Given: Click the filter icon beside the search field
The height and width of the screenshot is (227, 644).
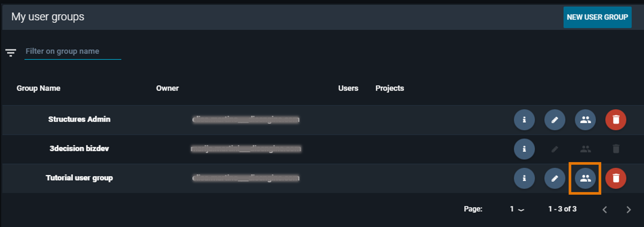Looking at the screenshot, I should (11, 52).
